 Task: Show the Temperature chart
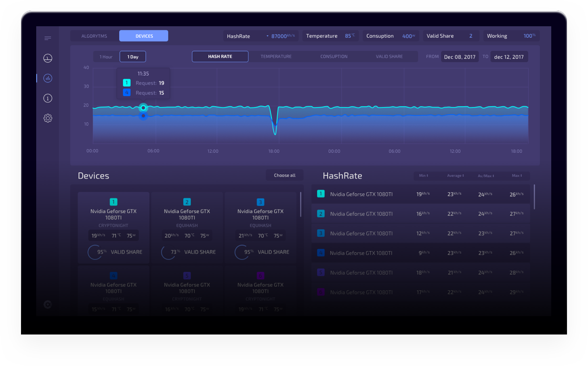[x=276, y=56]
